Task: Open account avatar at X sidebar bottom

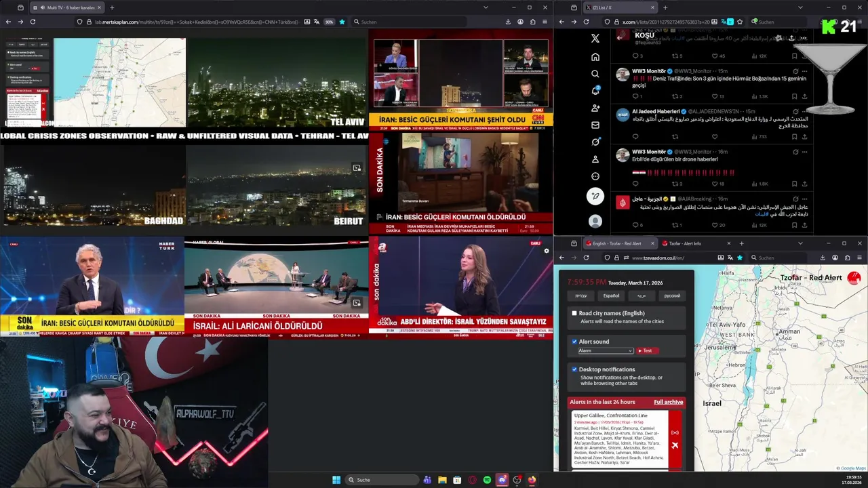Action: tap(595, 221)
